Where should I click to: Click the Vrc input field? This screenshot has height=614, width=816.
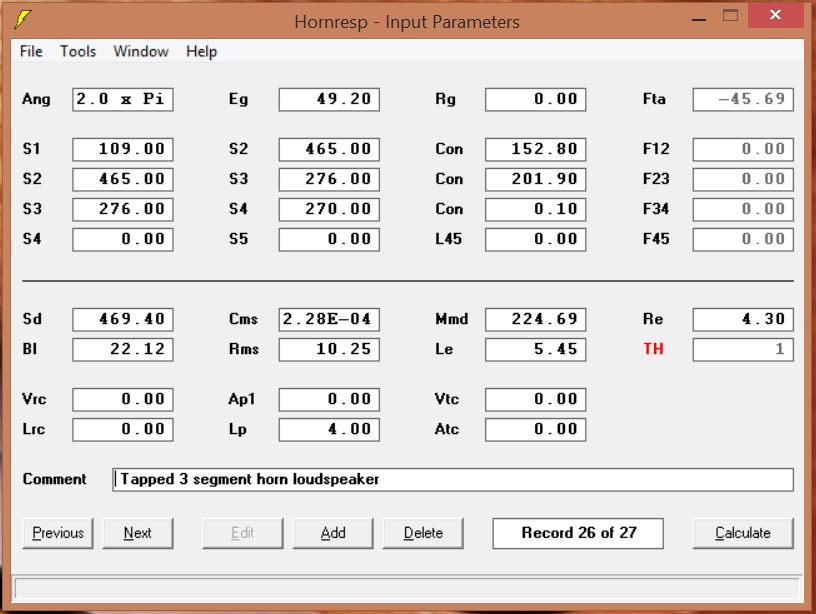pos(123,400)
